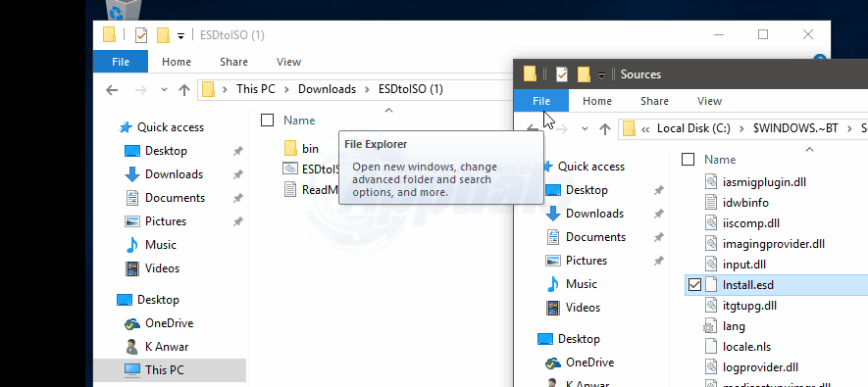Open Share tab in Sources window

(654, 101)
